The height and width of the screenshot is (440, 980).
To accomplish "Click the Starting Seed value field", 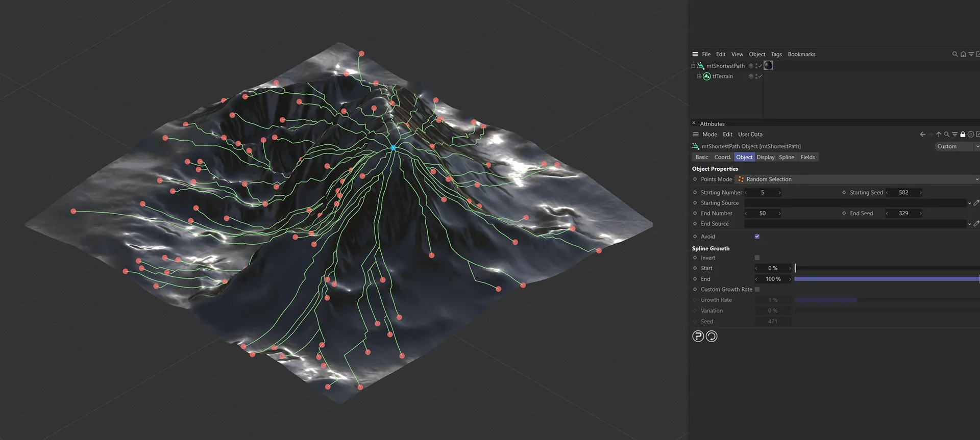I will tap(903, 193).
